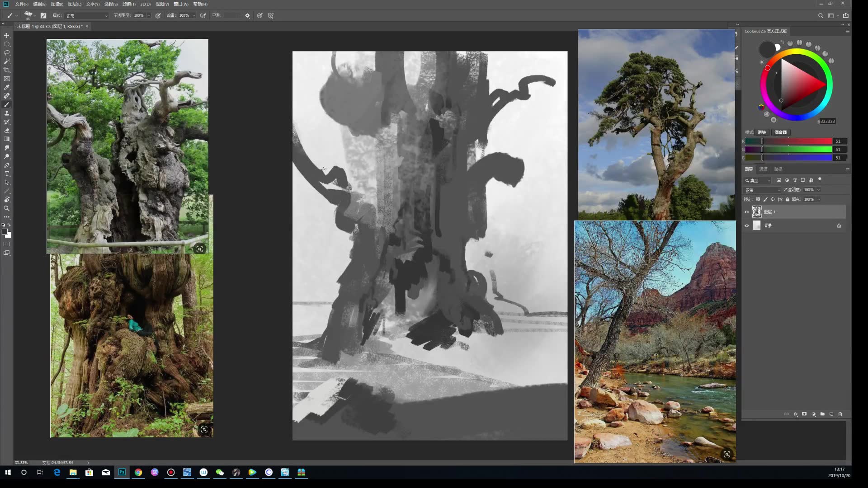Click the 混合器 mode button
Viewport: 868px width, 488px height.
point(781,132)
